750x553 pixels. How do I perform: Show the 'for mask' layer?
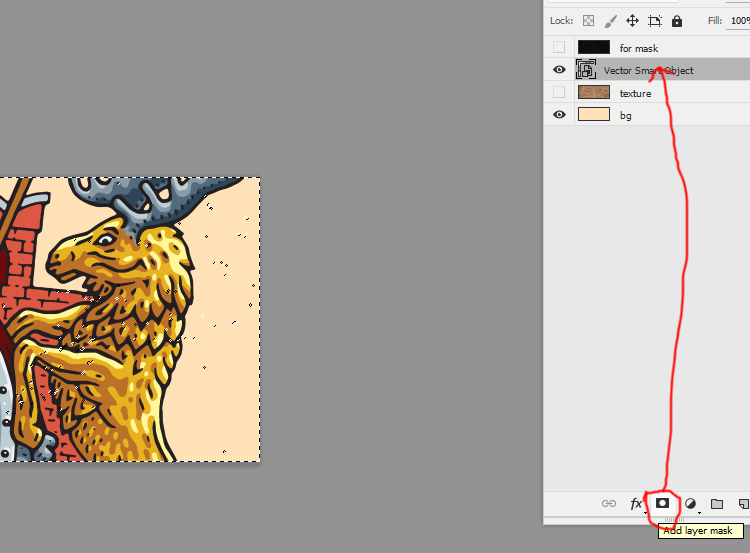[559, 47]
